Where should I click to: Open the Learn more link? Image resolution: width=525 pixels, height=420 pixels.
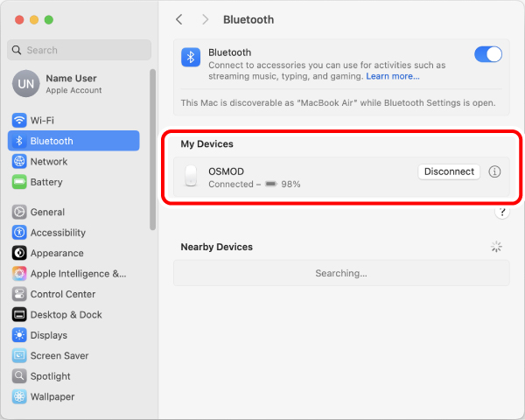[392, 76]
